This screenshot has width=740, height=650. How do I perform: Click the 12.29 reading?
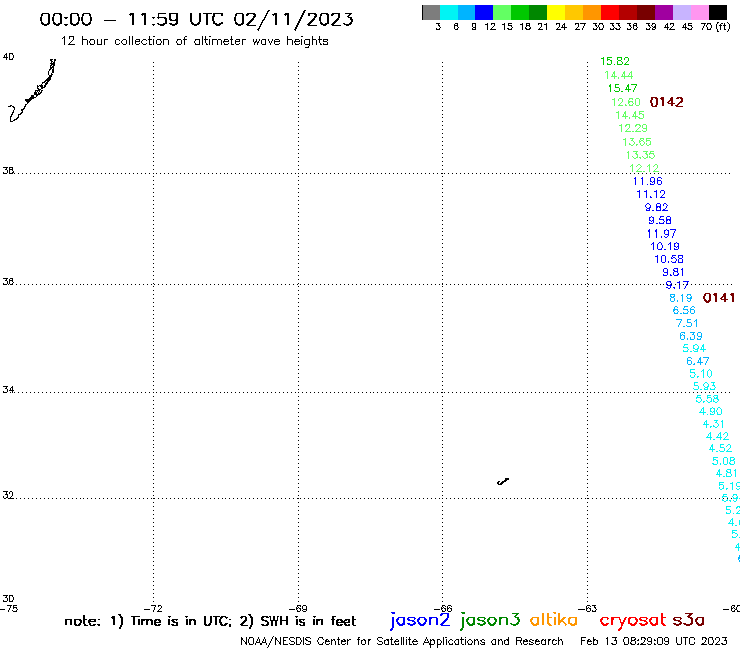pos(633,128)
